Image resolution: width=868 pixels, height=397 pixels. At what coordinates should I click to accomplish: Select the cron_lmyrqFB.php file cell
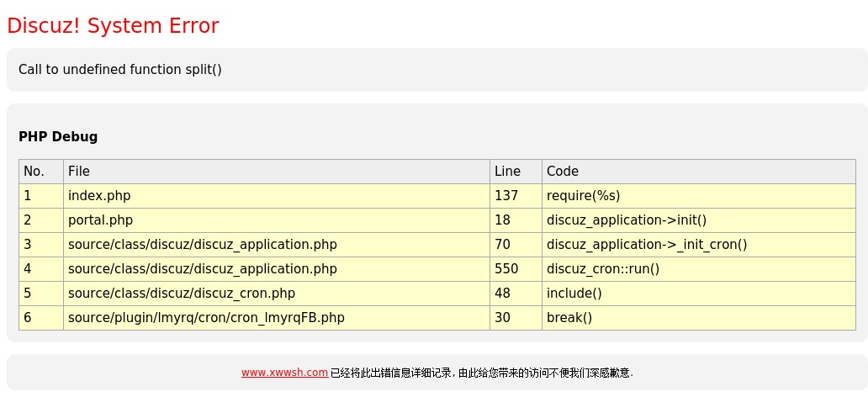[x=276, y=318]
